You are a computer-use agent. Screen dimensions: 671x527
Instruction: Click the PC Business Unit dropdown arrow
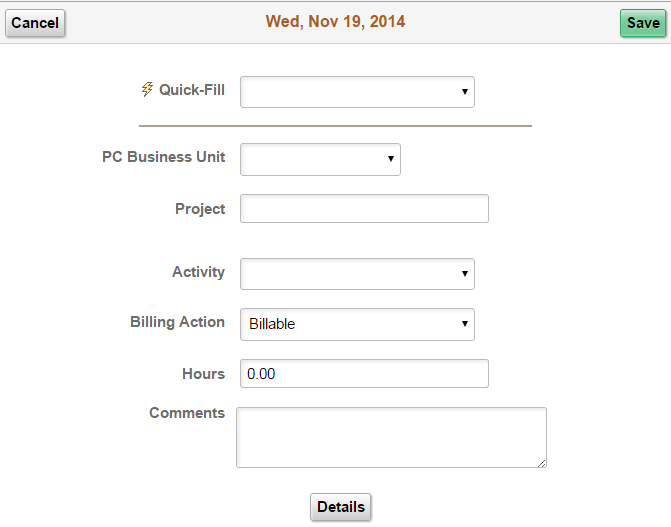point(391,159)
